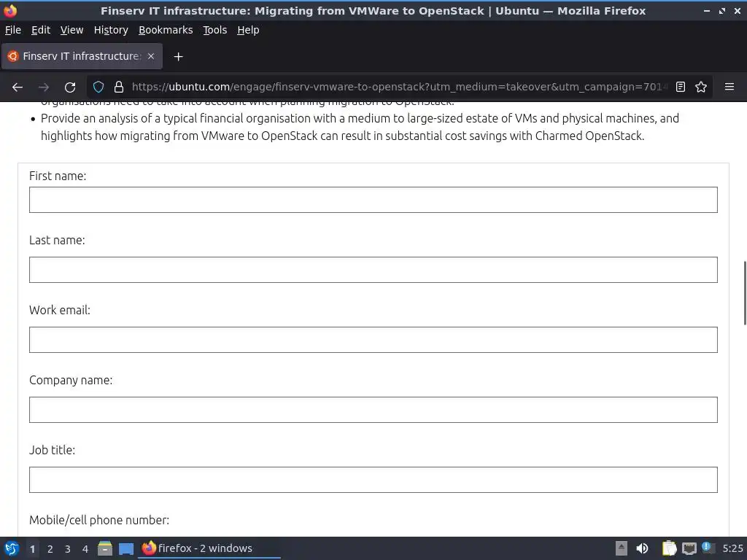
Task: Click the 'First name:' label
Action: (x=58, y=176)
